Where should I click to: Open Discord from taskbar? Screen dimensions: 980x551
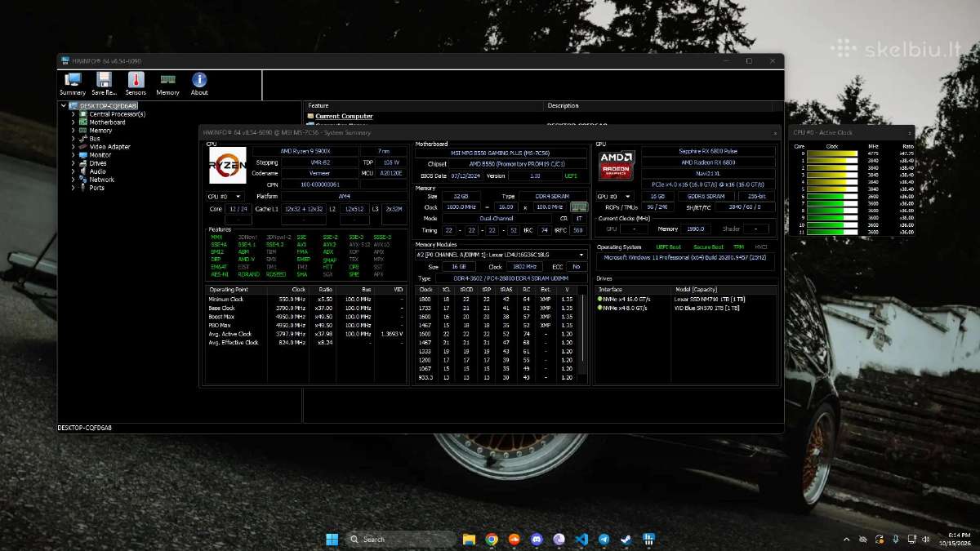537,539
